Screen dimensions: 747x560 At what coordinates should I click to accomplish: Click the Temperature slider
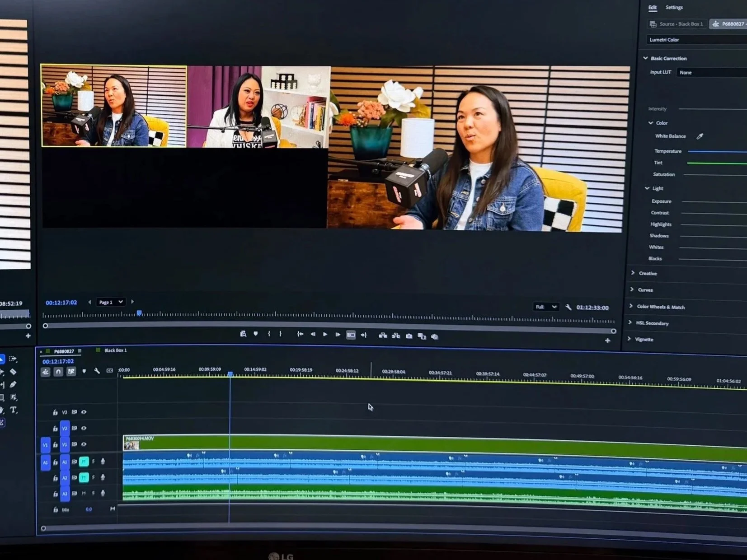point(717,152)
